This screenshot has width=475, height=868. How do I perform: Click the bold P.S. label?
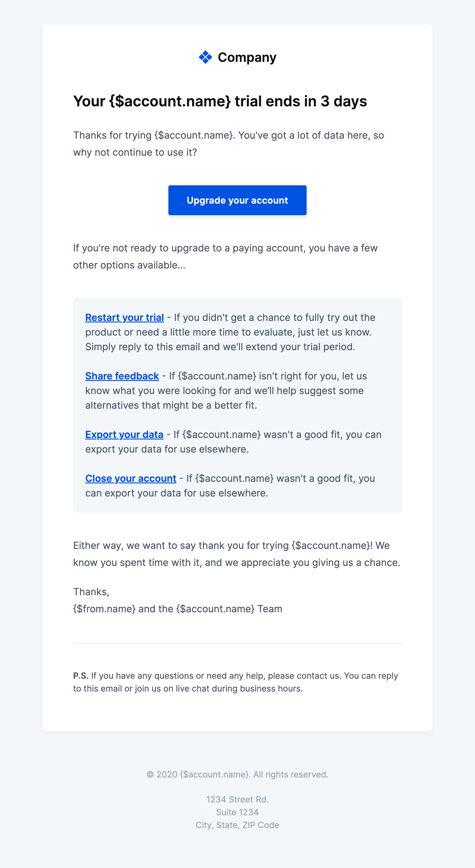click(x=80, y=676)
